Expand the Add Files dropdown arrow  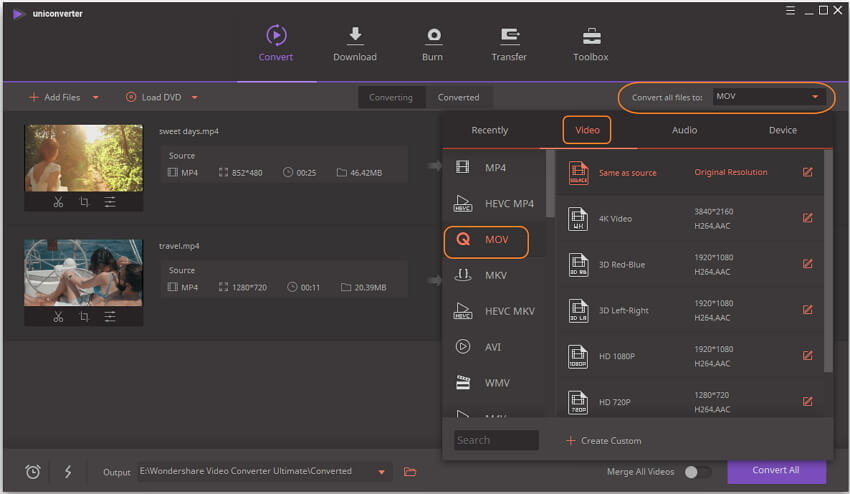coord(95,98)
